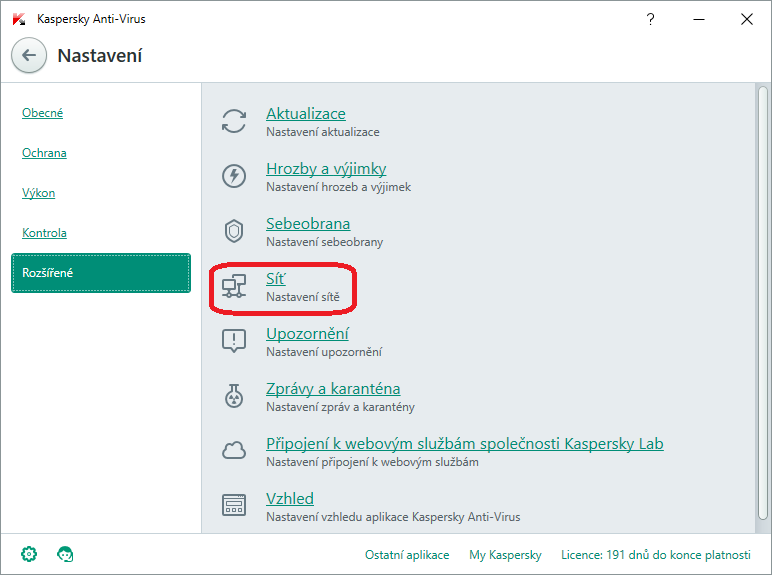
Task: Switch to the Výkon section
Action: (x=38, y=193)
